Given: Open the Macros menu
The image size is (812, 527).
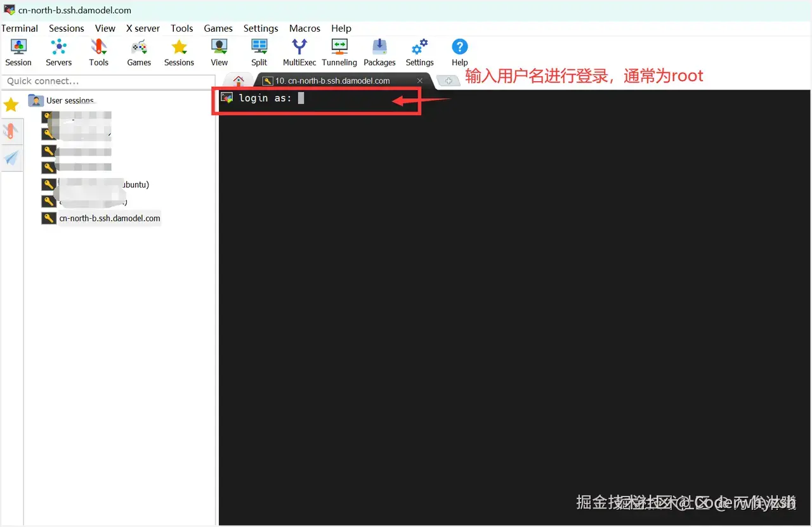Looking at the screenshot, I should 304,29.
